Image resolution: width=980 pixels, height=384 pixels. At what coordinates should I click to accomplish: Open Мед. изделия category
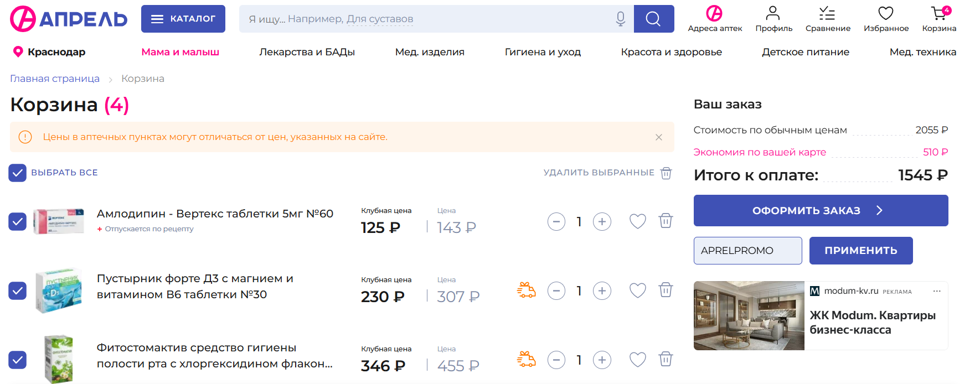pos(430,52)
